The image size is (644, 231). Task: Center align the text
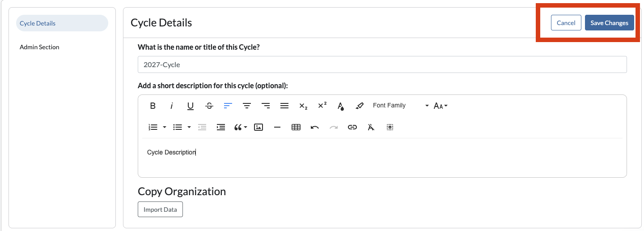click(247, 106)
